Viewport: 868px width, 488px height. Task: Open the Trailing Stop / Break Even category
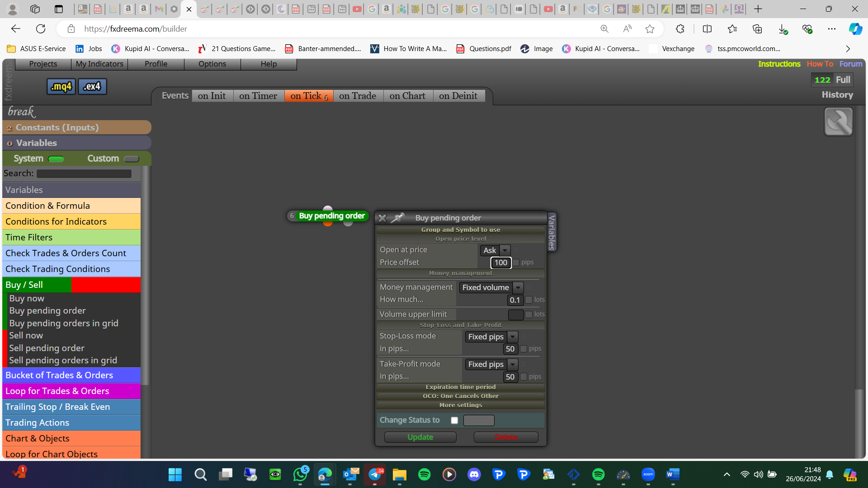pyautogui.click(x=71, y=407)
